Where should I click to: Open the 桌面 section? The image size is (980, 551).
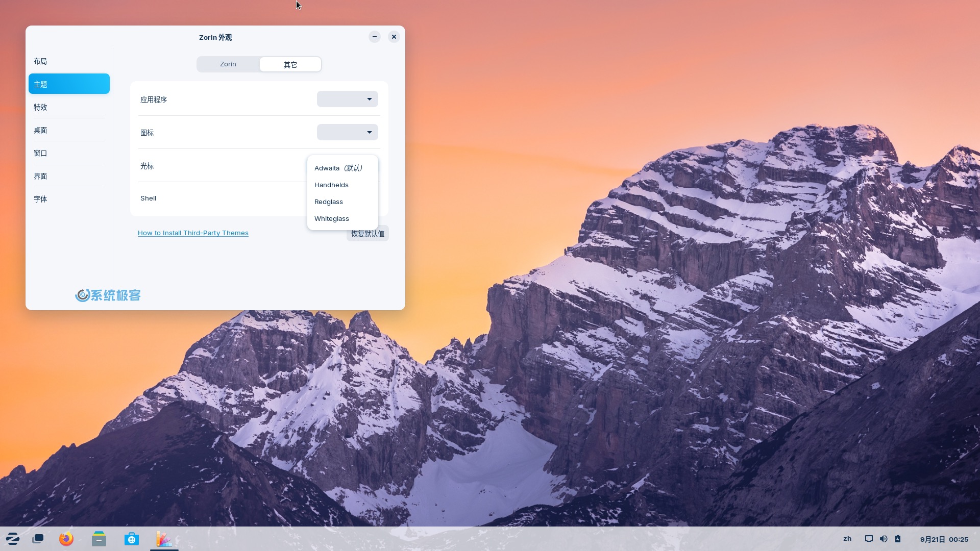point(69,130)
